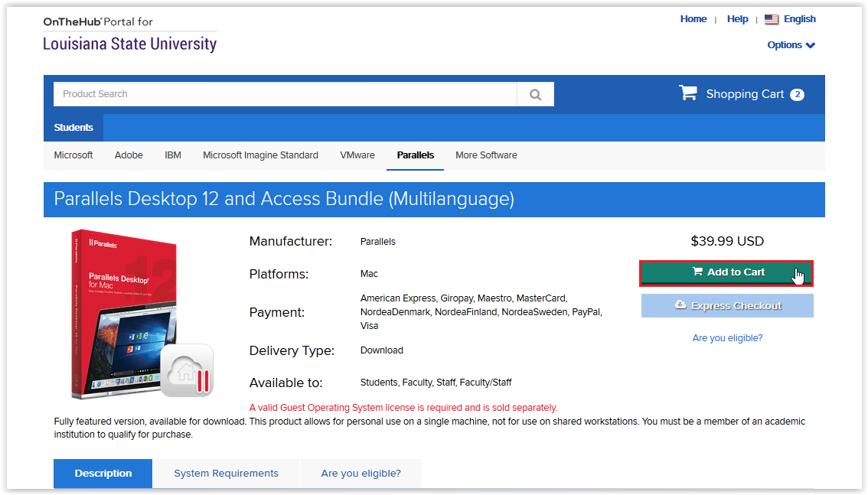Open the Adobe category

[x=129, y=155]
